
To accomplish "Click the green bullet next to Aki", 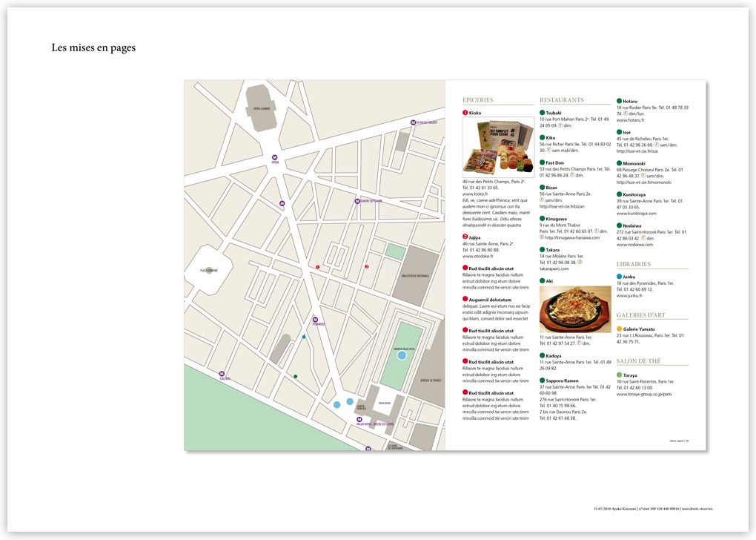I will tap(543, 280).
